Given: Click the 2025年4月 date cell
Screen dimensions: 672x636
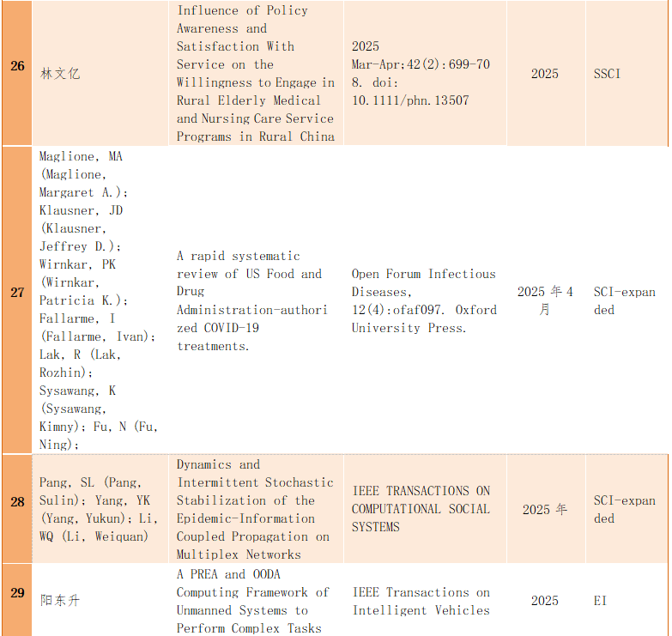Looking at the screenshot, I should 544,300.
